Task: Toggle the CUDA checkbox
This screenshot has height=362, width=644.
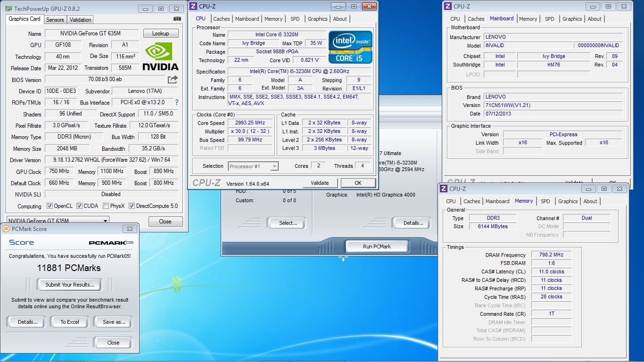Action: coord(79,206)
